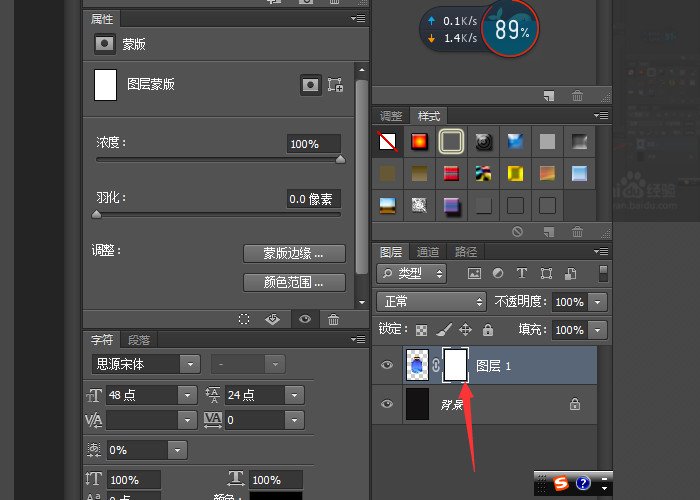This screenshot has height=500, width=700.
Task: Filter layers by text type icon
Action: click(x=521, y=273)
